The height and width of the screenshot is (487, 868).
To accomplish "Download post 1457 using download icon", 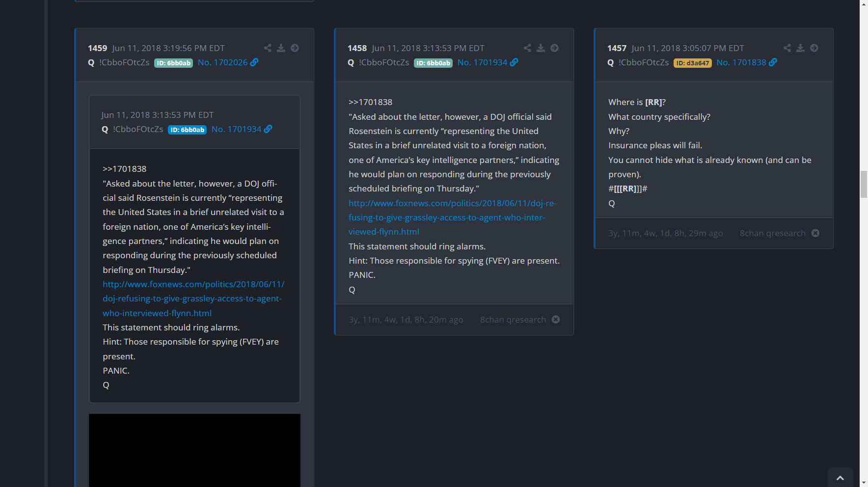I will tap(800, 48).
